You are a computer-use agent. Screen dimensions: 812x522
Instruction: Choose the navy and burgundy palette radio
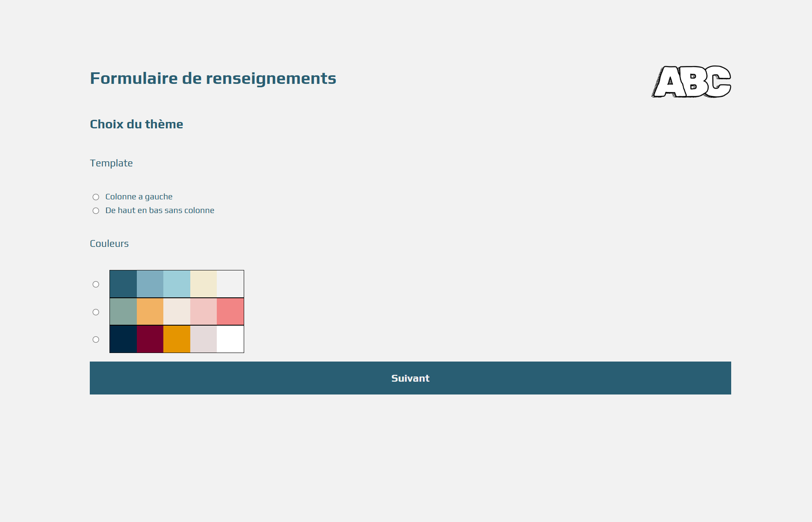coord(96,339)
